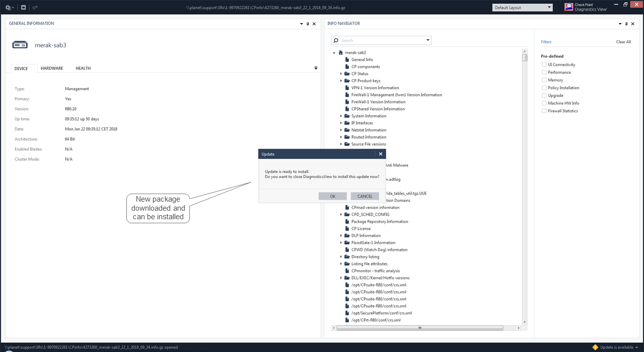Screen dimensions: 644x352
Task: Click the Filters link
Action: tap(546, 42)
